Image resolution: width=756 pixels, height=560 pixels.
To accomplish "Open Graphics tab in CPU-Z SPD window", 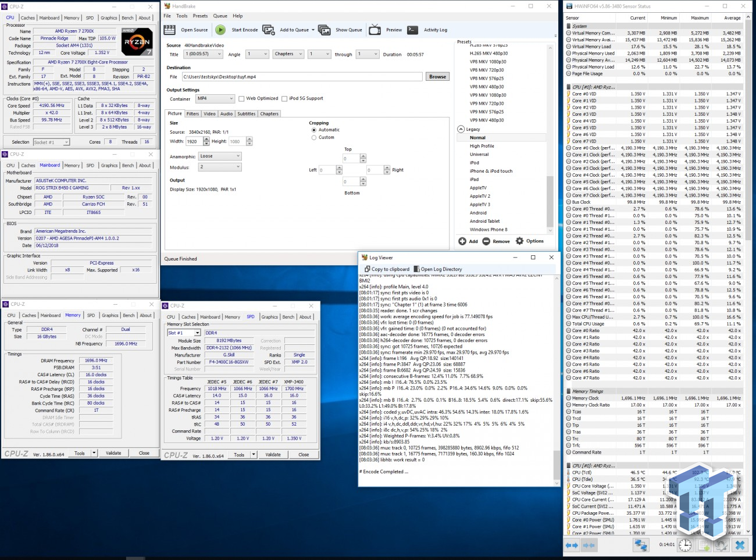I will click(269, 317).
